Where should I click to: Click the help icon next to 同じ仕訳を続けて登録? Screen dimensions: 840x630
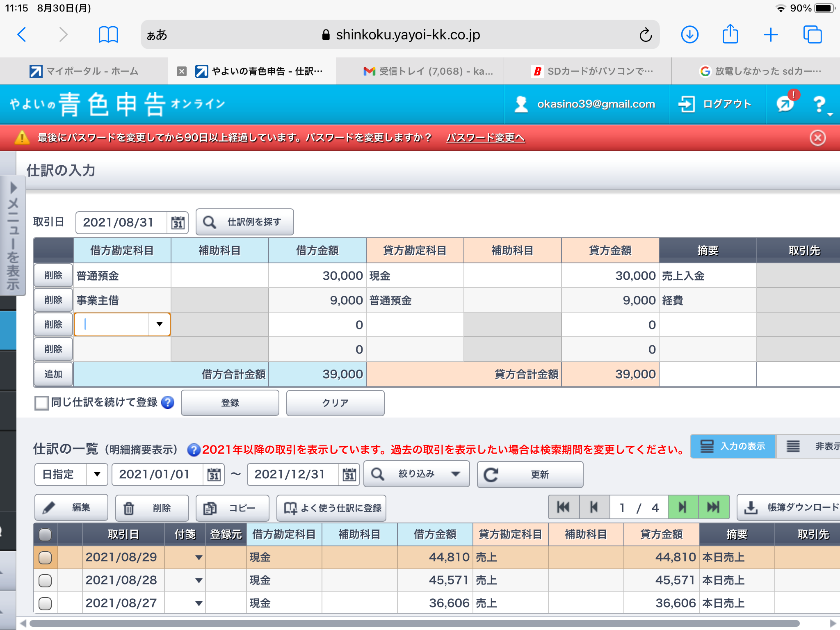click(x=168, y=402)
